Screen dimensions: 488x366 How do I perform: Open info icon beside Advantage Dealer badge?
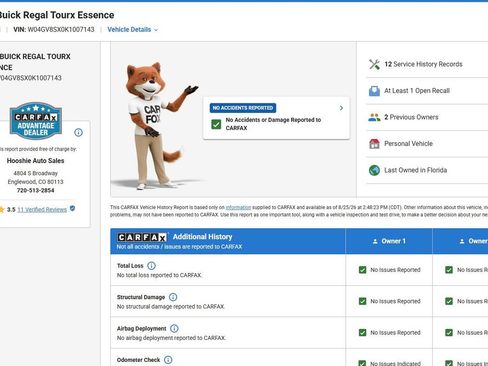pyautogui.click(x=78, y=133)
